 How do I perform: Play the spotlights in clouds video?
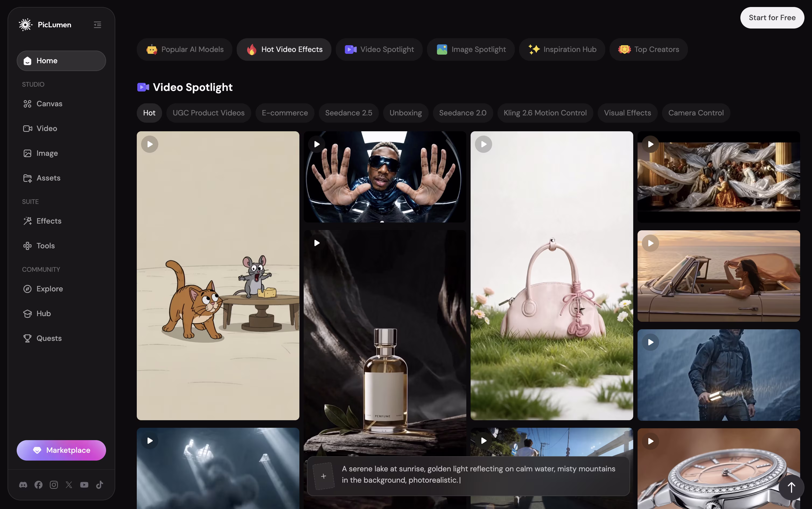150,441
